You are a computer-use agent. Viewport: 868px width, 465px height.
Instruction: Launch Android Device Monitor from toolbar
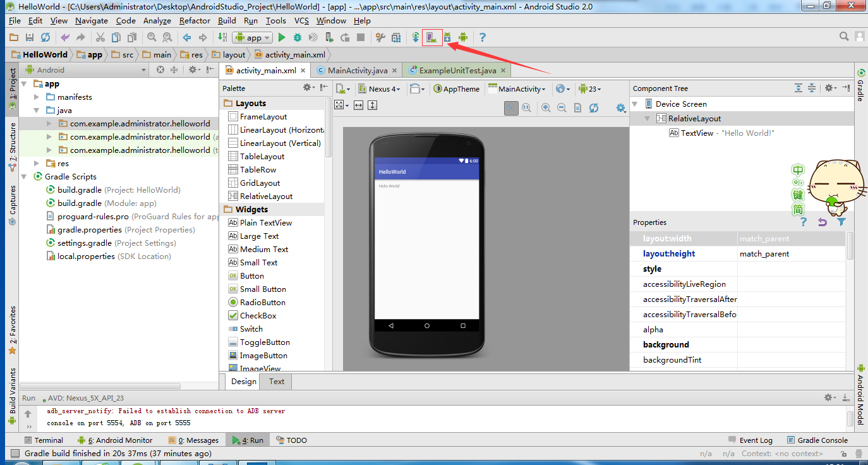(464, 37)
